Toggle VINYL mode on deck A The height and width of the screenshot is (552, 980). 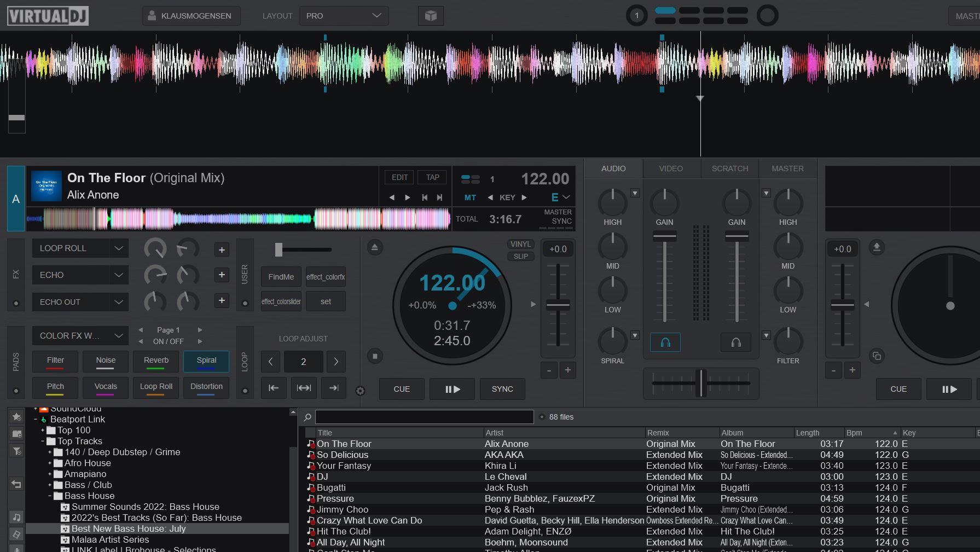[520, 245]
